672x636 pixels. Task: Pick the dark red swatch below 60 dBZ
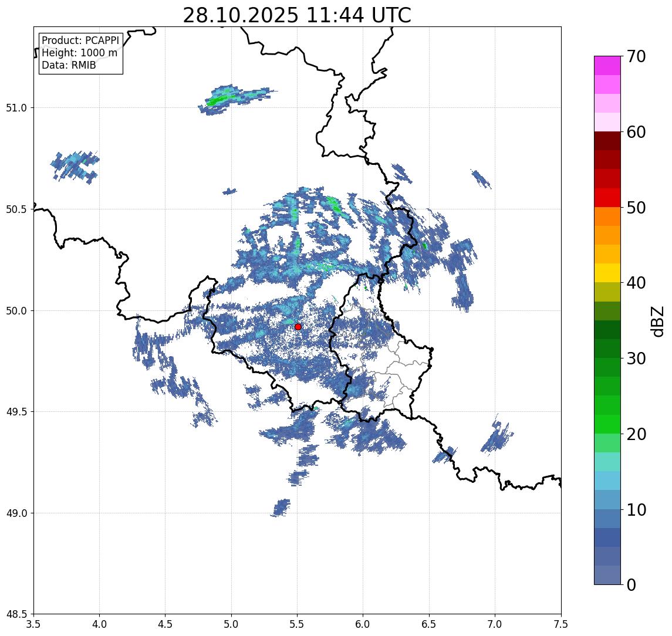pos(607,141)
